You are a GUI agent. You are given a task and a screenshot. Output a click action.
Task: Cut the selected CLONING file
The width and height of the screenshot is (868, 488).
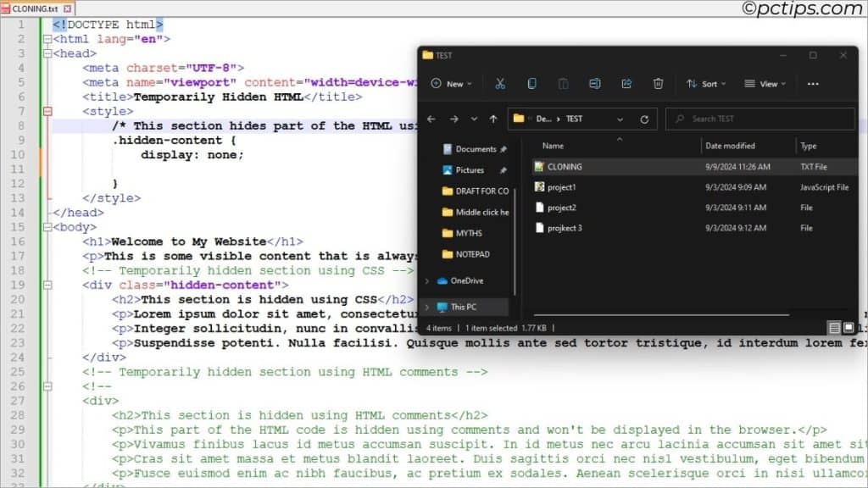500,83
